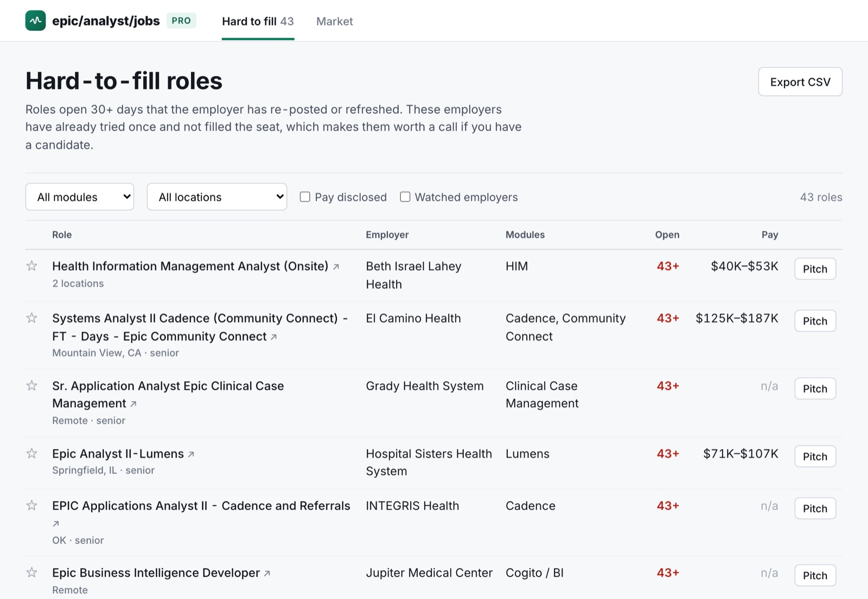Open external link arrow for Health Information Management Analyst

[336, 267]
